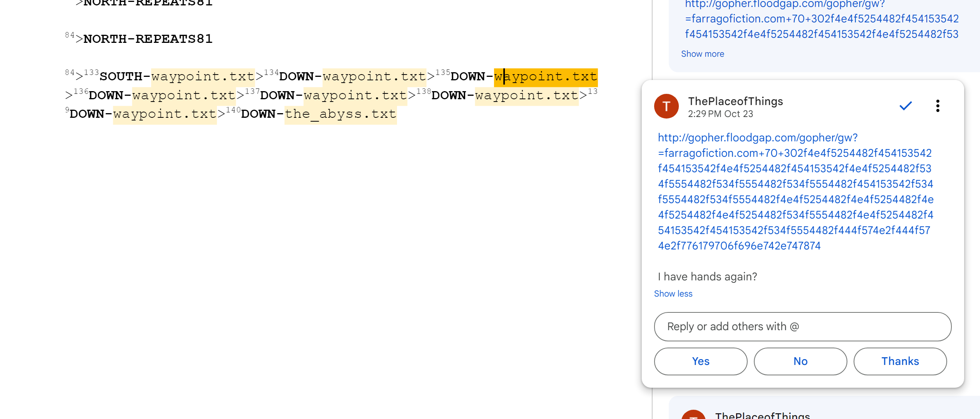Click waypoint.txt after 138 DOWN
Viewport: 980px width, 419px height.
pyautogui.click(x=527, y=95)
